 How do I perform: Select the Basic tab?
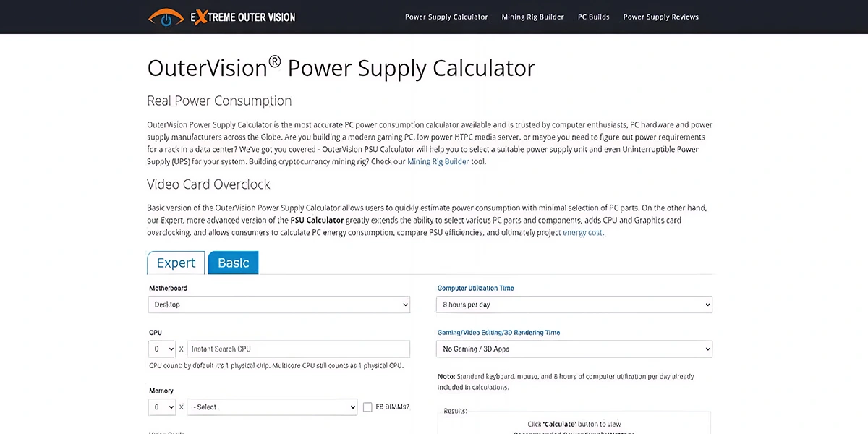[x=233, y=263]
